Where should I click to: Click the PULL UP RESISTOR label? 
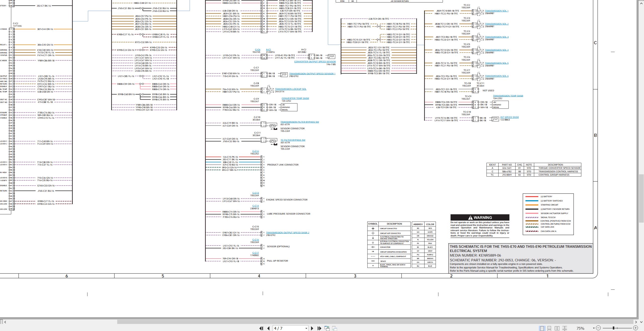(277, 261)
